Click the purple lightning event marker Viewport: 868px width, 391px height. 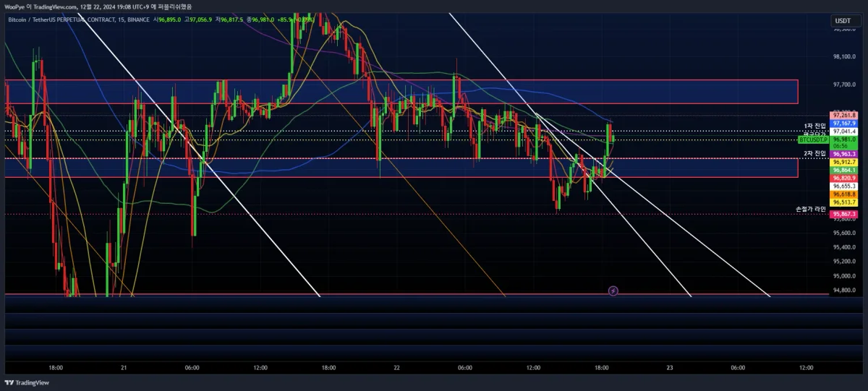[613, 291]
